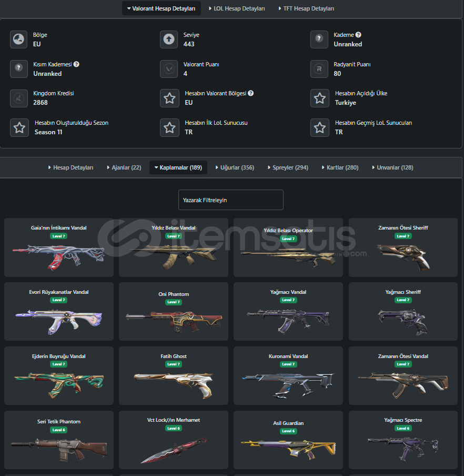Collapse the Valorant Hesap Detayları tab
The width and height of the screenshot is (464, 476).
162,8
